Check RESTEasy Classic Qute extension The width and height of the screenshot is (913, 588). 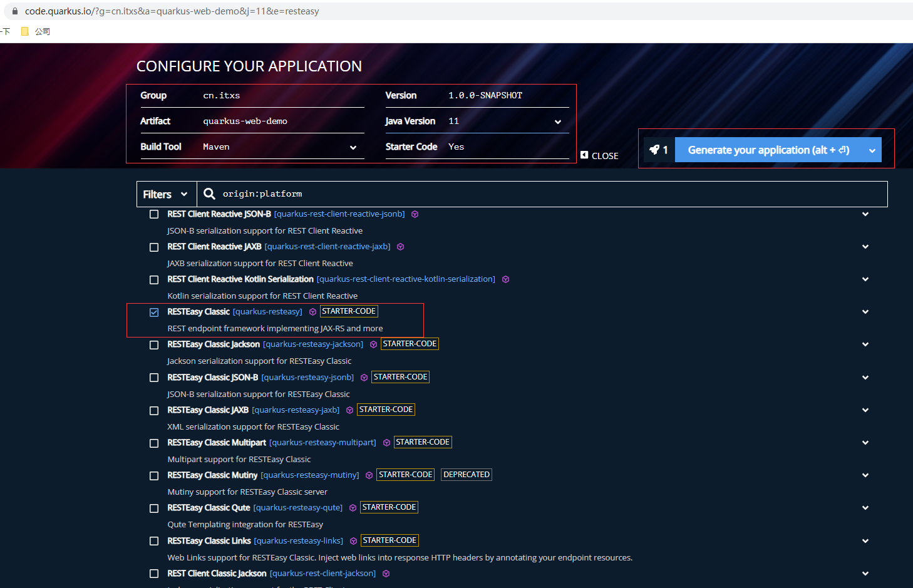154,508
